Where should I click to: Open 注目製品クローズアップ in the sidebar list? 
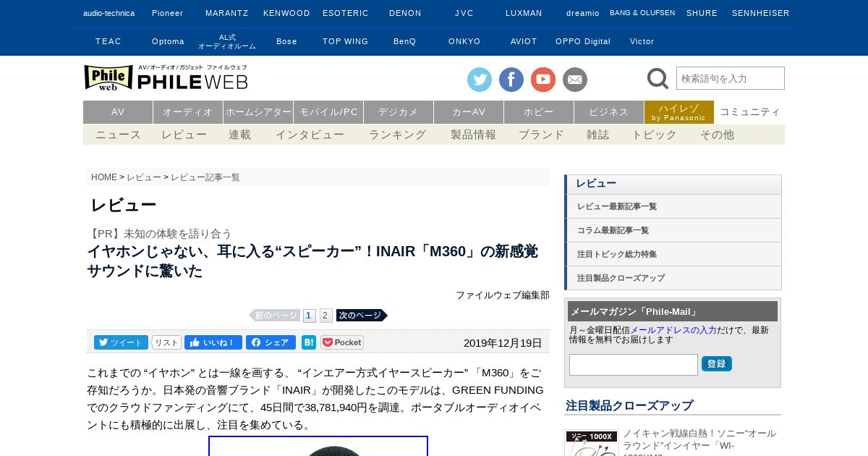point(673,278)
